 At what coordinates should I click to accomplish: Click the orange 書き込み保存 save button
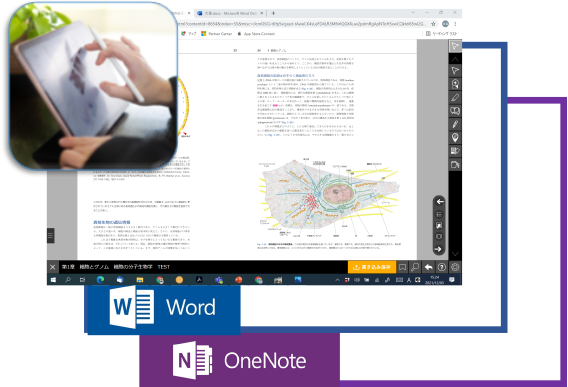[x=372, y=267]
